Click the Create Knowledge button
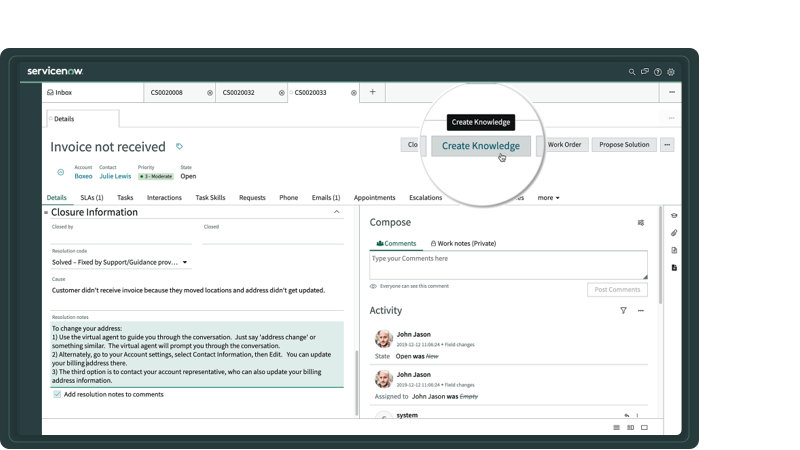This screenshot has height=450, width=800. pyautogui.click(x=481, y=146)
